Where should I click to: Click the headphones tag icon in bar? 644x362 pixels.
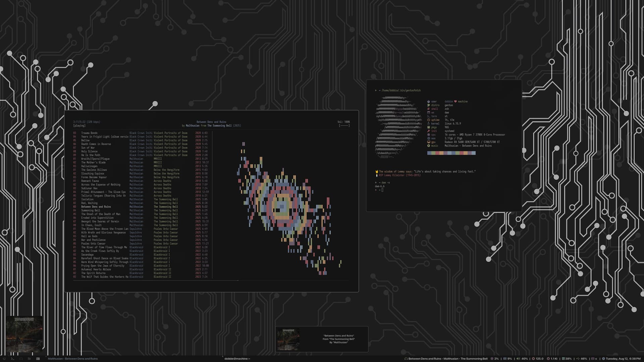21,359
